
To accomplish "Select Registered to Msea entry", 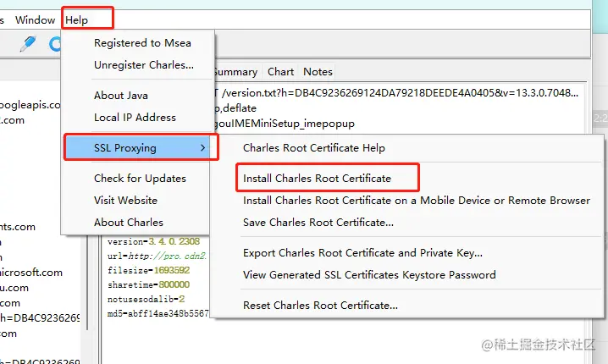I will coord(143,42).
